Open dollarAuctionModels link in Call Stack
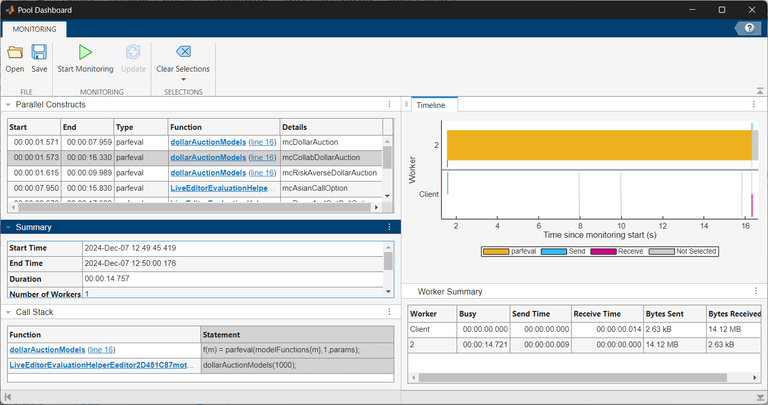768x405 pixels. coord(47,350)
